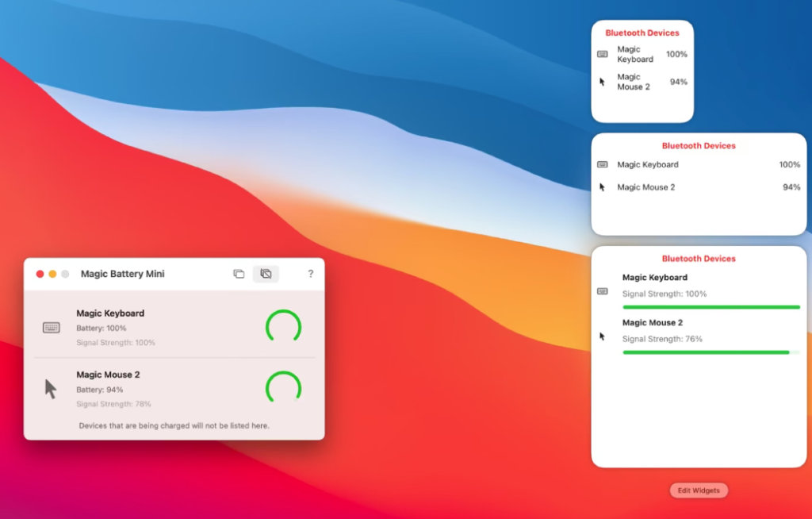Click 'Magic Mouse 2' row in medium widget
This screenshot has height=519, width=812.
pos(699,187)
